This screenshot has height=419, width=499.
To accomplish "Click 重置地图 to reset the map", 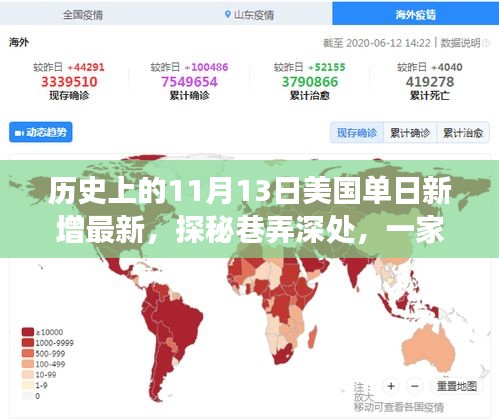I will (x=457, y=386).
